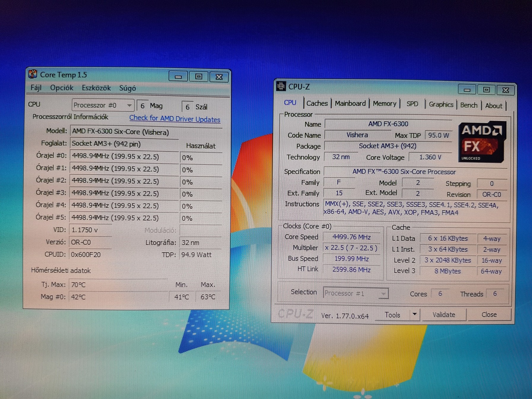This screenshot has height=399, width=532.
Task: Open the Eszközök menu in Core Temp
Action: pyautogui.click(x=96, y=88)
